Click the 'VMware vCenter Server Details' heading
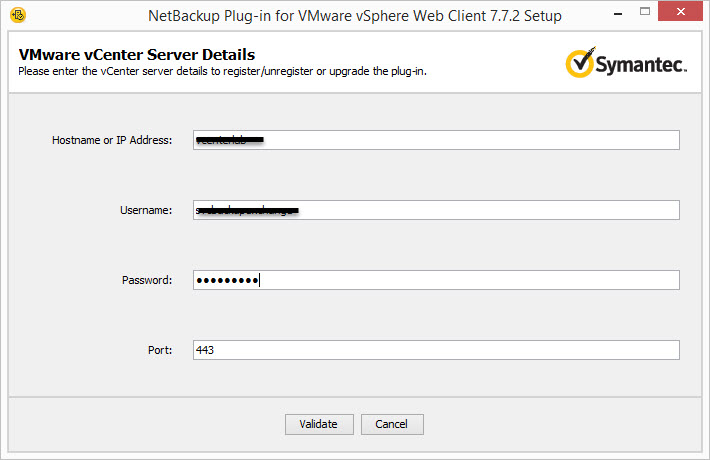The image size is (710, 460). pyautogui.click(x=137, y=55)
